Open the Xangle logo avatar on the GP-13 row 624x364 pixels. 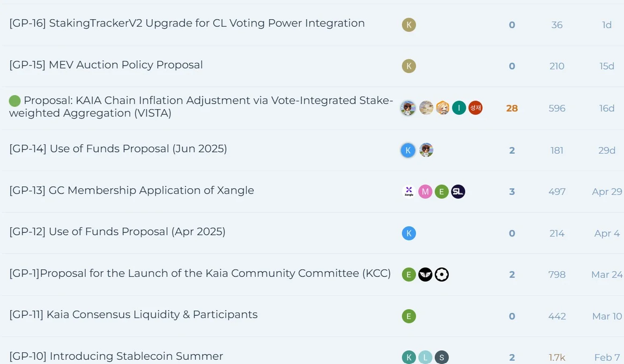[409, 192]
